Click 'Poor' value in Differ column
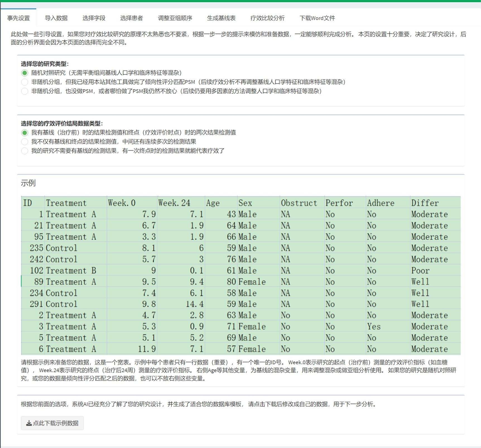481x448 pixels. [420, 270]
